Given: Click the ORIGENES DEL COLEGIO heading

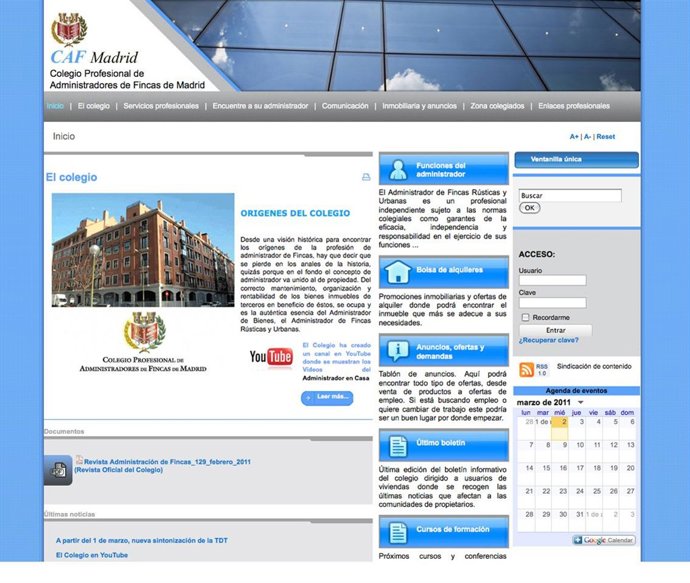Looking at the screenshot, I should point(295,213).
